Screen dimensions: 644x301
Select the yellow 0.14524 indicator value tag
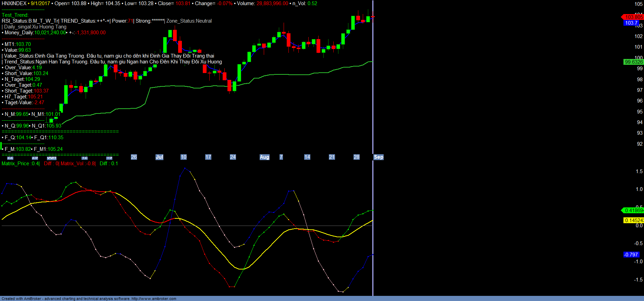tap(633, 220)
